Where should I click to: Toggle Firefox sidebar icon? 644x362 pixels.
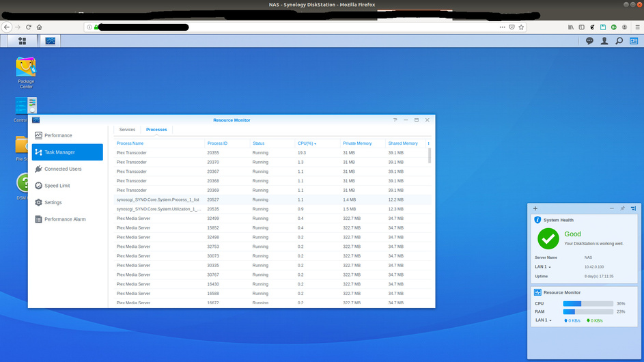click(582, 27)
